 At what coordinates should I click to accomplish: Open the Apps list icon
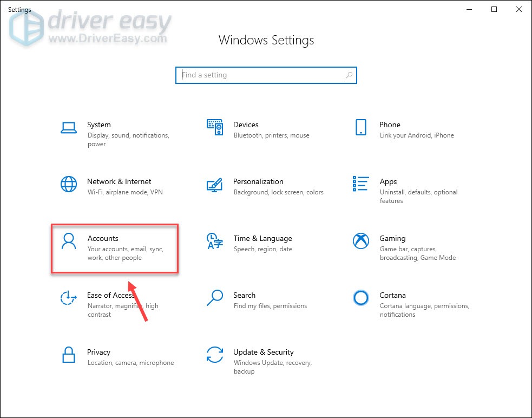360,184
